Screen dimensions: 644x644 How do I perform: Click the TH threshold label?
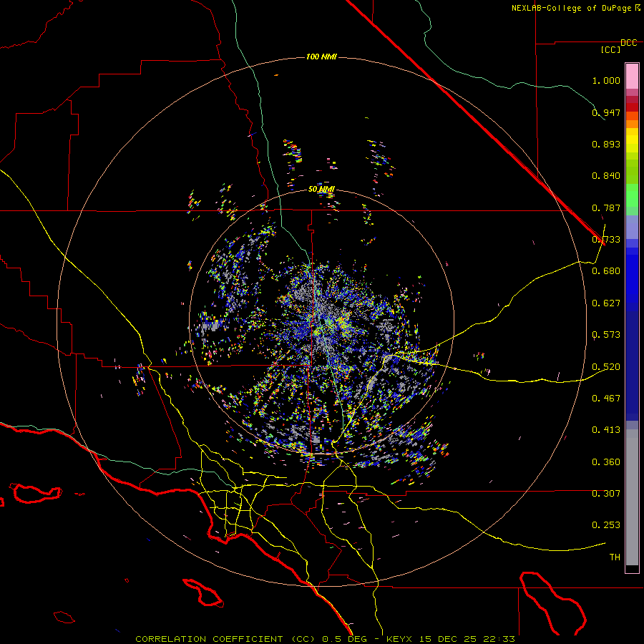point(615,557)
